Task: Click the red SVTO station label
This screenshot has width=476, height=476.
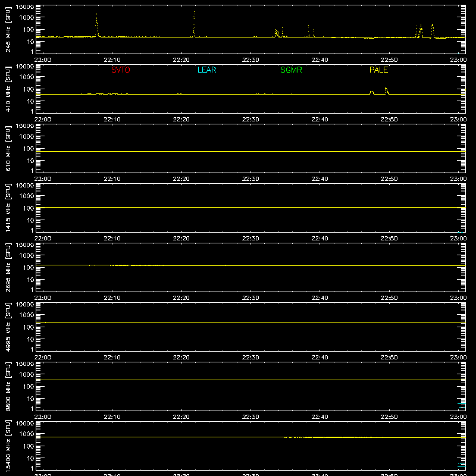Action: tap(121, 70)
